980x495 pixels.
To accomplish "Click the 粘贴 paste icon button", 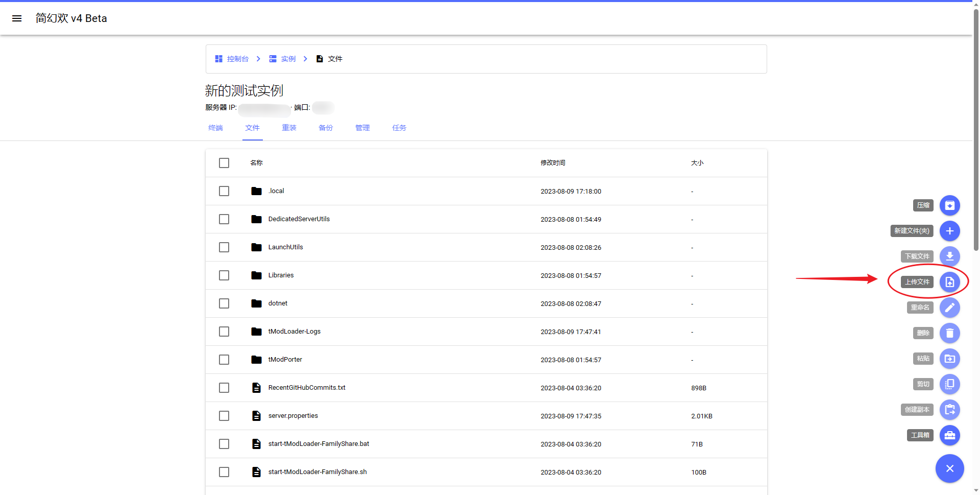I will click(x=949, y=359).
